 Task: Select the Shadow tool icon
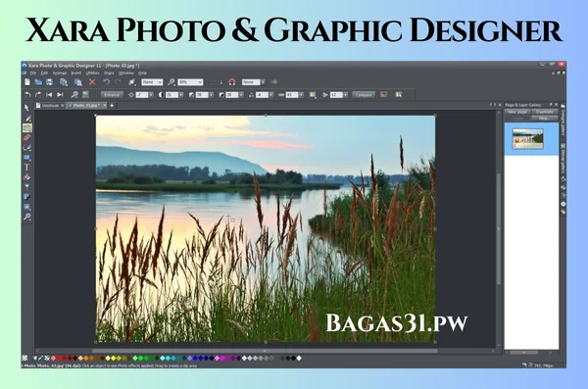click(x=27, y=197)
